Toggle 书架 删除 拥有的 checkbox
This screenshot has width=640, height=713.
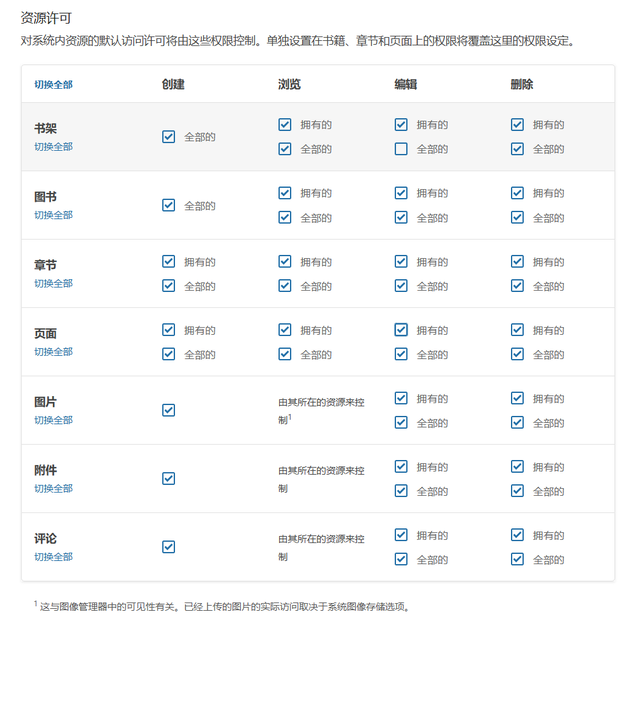[517, 125]
